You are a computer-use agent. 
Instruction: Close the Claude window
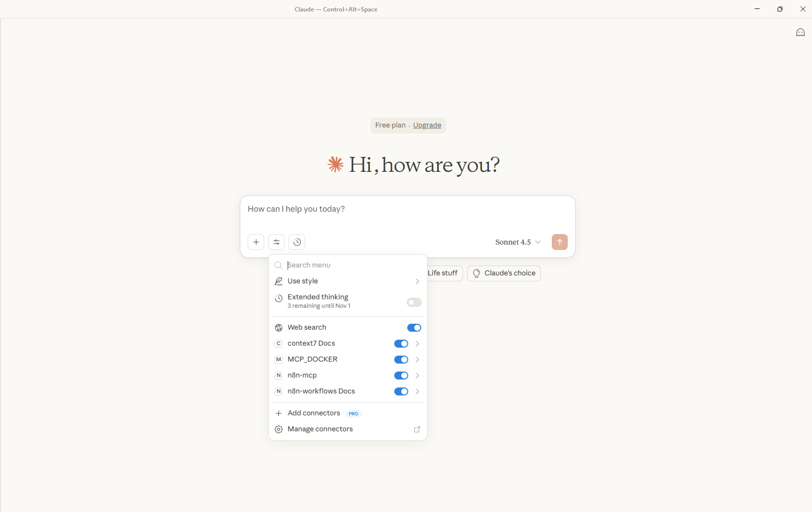pos(803,9)
